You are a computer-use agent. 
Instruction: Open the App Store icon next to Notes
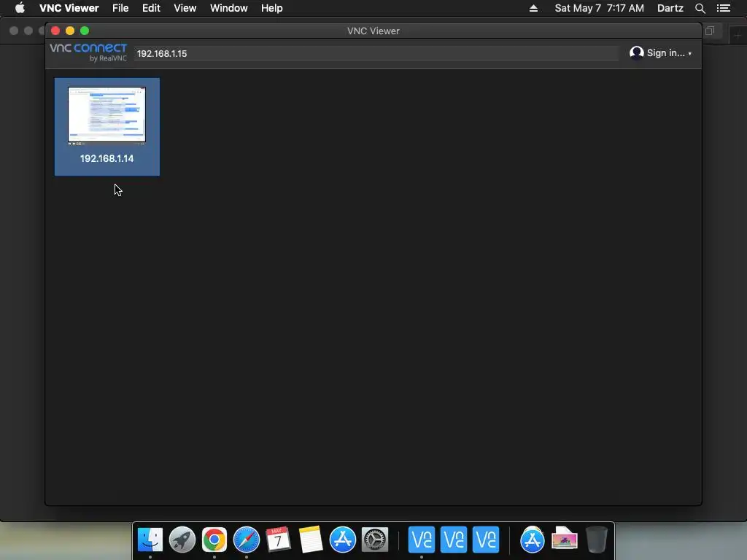tap(343, 540)
